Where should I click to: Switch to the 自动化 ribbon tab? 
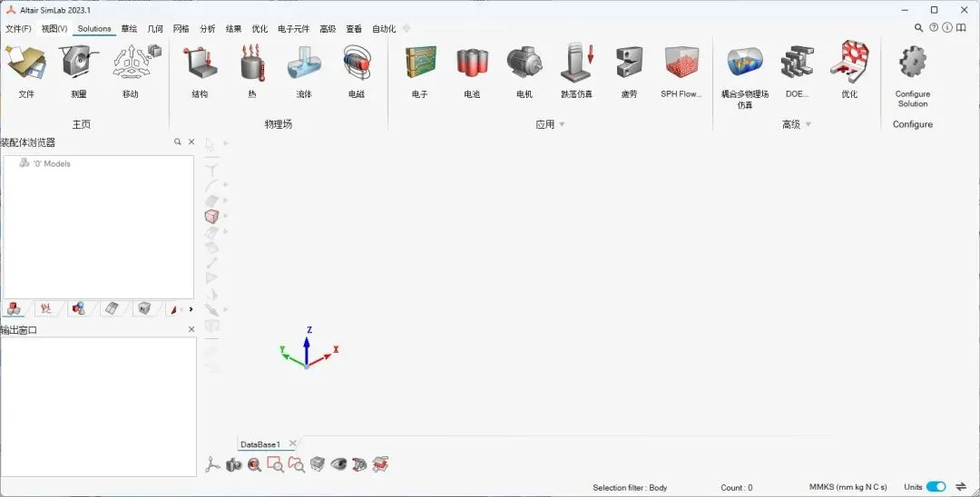pos(384,29)
